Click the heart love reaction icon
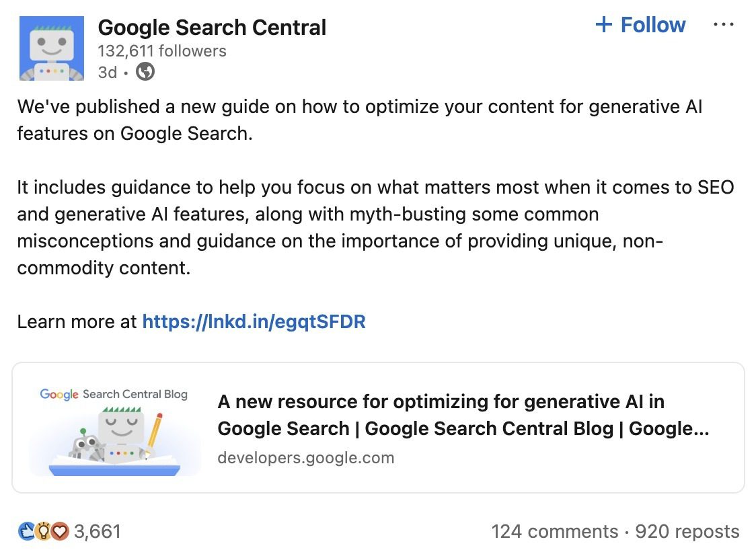Image resolution: width=756 pixels, height=550 pixels. 61,531
